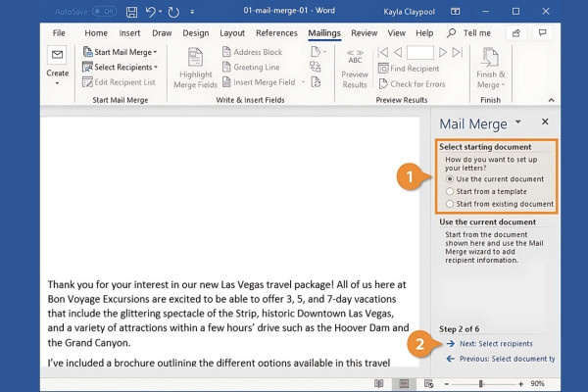Open the File tab

pos(59,33)
